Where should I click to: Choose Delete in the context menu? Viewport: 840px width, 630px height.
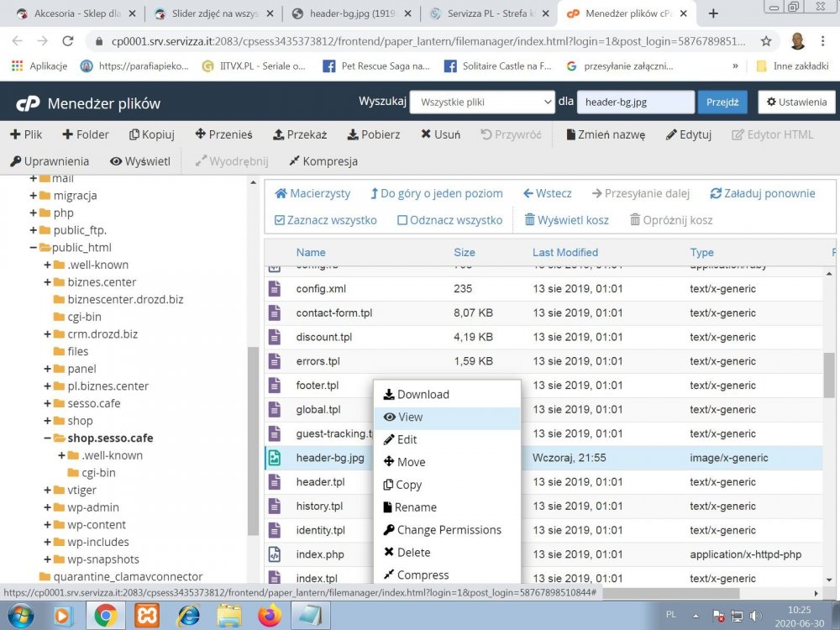tap(447, 553)
